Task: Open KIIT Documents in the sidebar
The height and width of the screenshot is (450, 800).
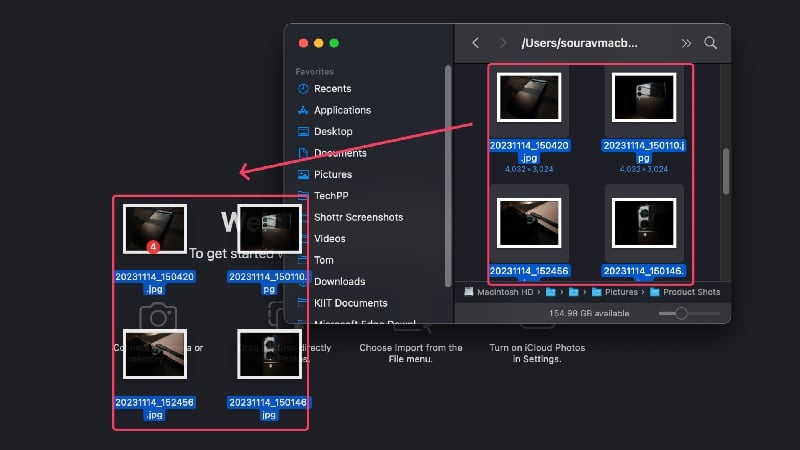Action: tap(351, 303)
